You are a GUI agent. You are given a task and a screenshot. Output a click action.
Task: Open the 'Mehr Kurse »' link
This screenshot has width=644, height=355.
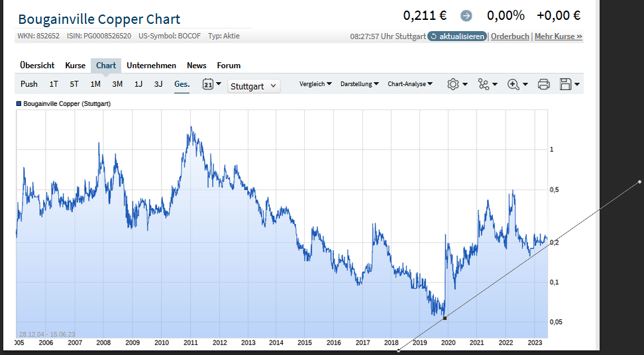[558, 36]
